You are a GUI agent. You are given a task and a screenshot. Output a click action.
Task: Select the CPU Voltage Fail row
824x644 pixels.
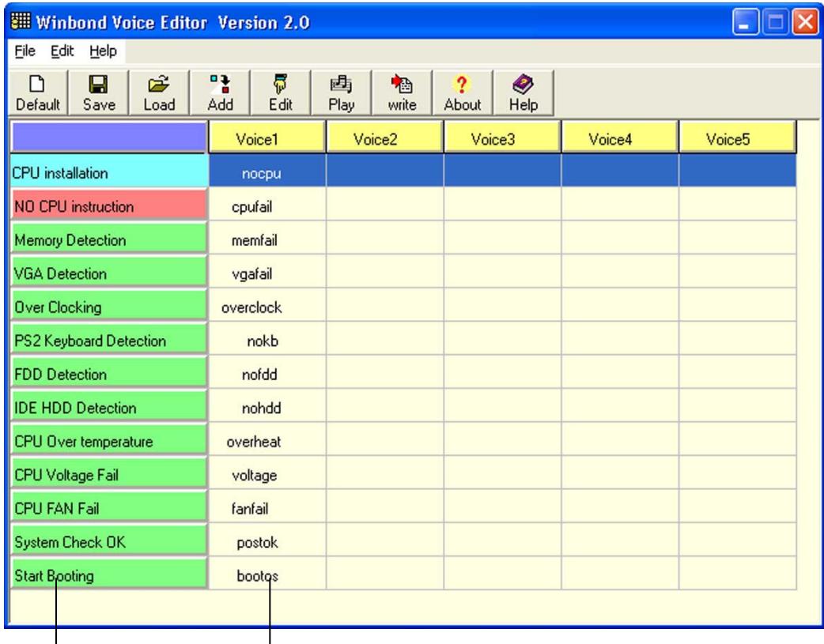(109, 474)
